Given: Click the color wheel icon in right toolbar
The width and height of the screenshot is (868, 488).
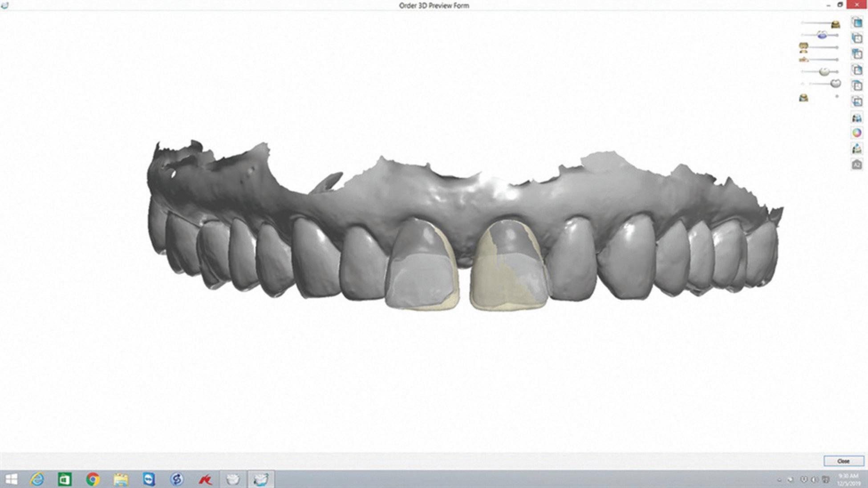Looking at the screenshot, I should pos(856,133).
